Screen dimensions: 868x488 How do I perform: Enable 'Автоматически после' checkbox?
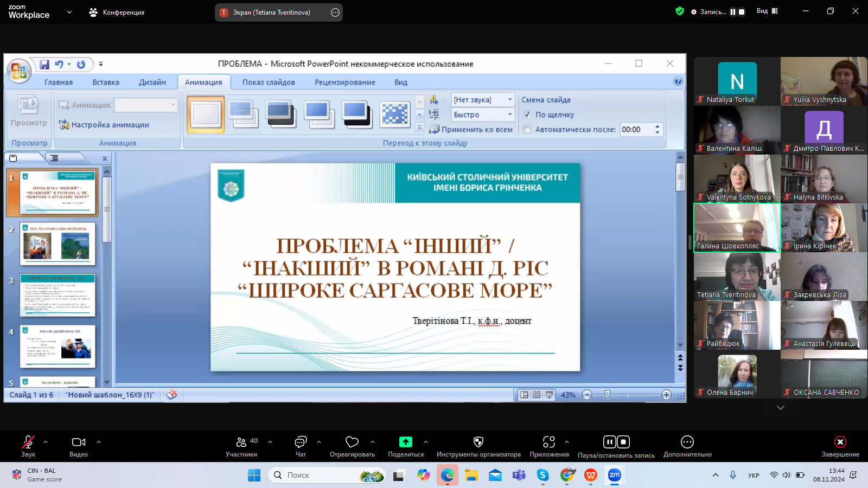click(x=527, y=130)
